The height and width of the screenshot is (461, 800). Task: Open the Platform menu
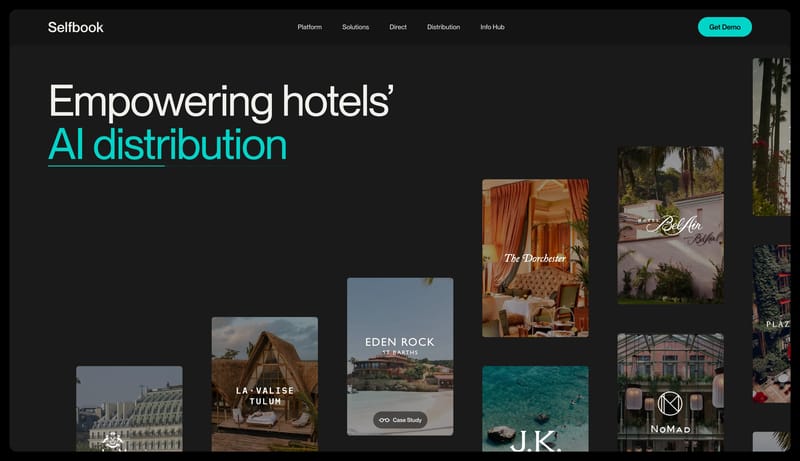click(309, 27)
